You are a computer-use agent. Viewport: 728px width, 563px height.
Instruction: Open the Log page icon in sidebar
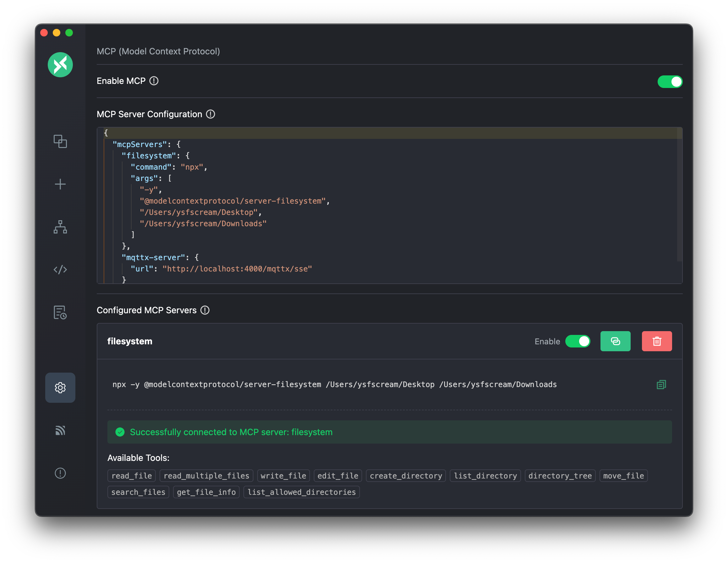(60, 312)
